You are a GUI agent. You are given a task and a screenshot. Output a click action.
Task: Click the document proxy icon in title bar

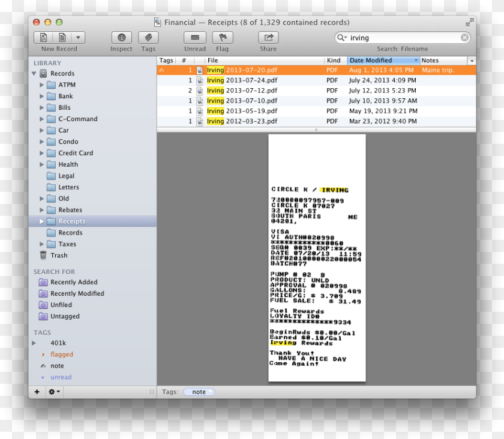coord(157,23)
